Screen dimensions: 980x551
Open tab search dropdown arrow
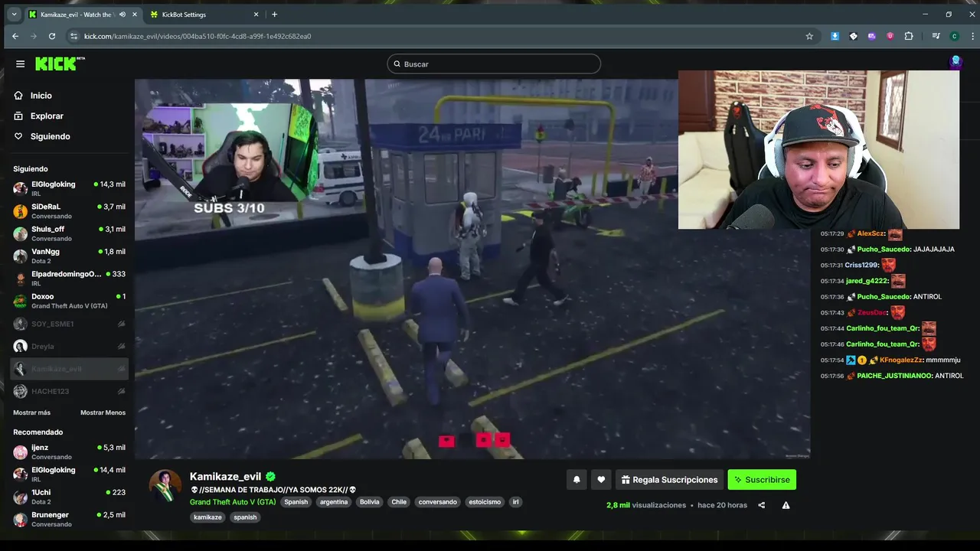tap(14, 15)
